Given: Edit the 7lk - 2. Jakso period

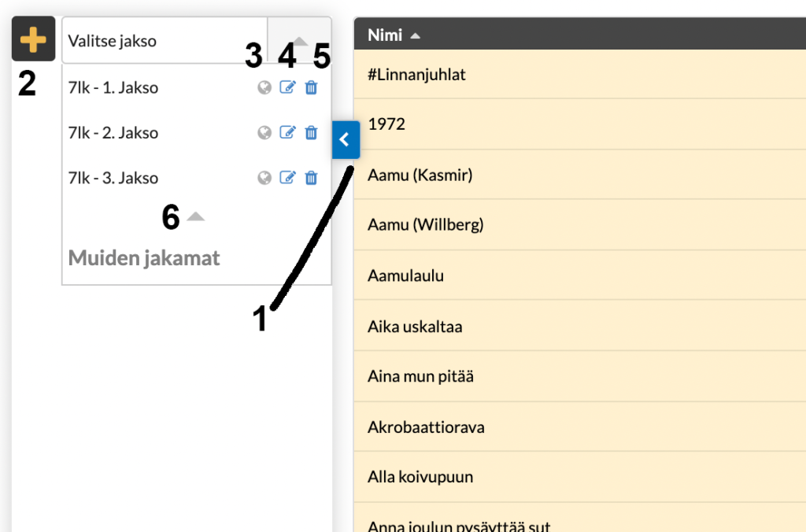Looking at the screenshot, I should [287, 133].
